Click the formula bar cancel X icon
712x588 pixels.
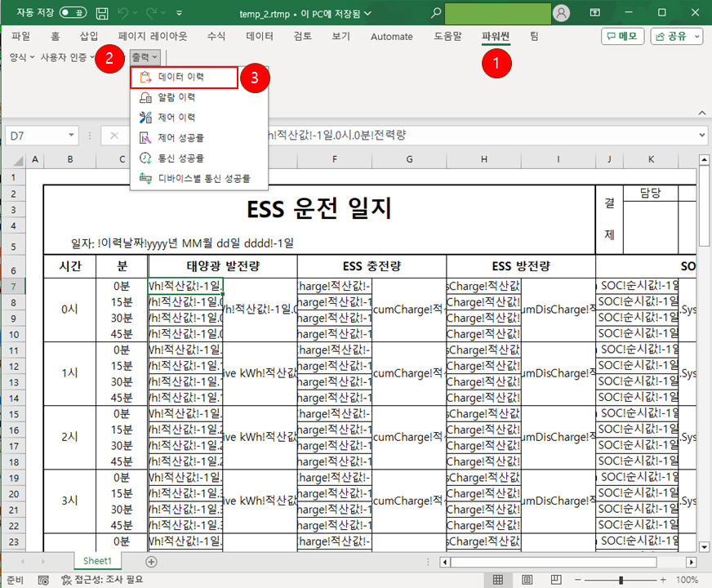click(x=114, y=136)
